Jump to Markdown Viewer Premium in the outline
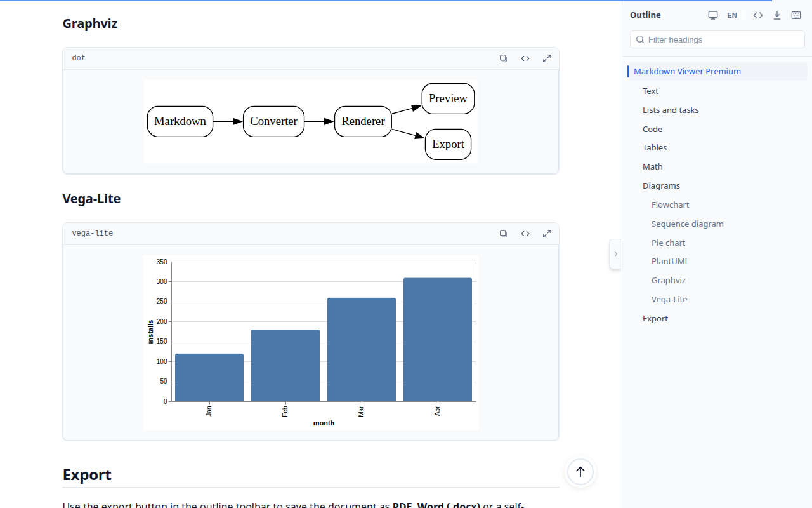Viewport: 812px width, 508px height. [717, 72]
